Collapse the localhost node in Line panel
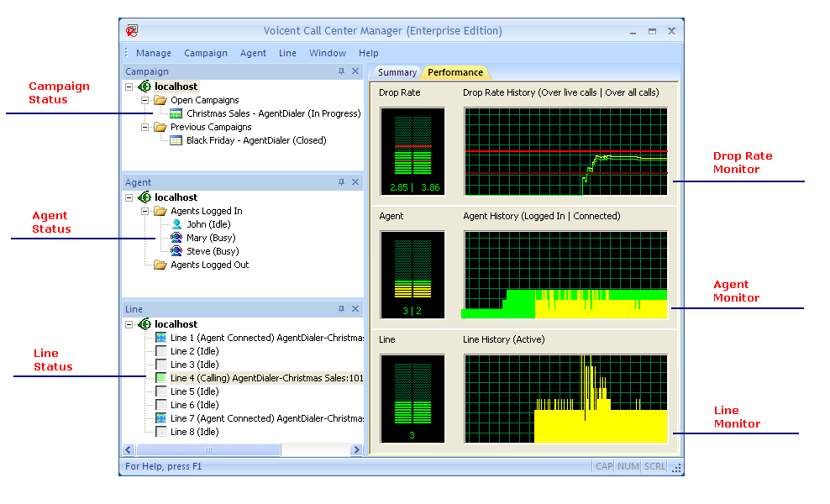The height and width of the screenshot is (504, 830). pyautogui.click(x=129, y=324)
